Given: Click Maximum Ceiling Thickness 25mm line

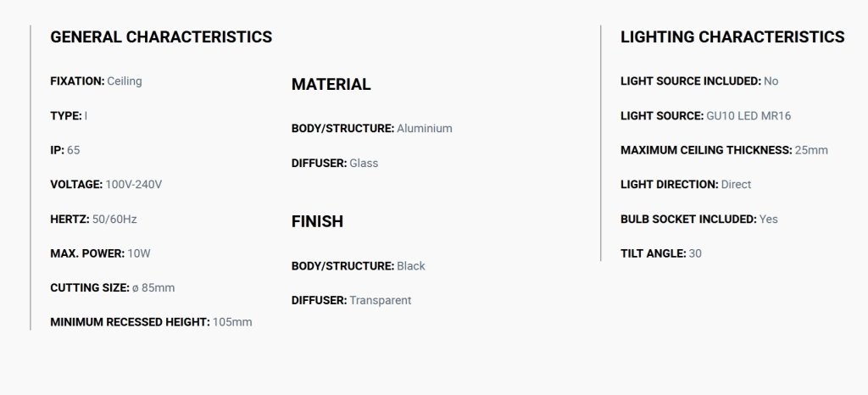Looking at the screenshot, I should 724,150.
